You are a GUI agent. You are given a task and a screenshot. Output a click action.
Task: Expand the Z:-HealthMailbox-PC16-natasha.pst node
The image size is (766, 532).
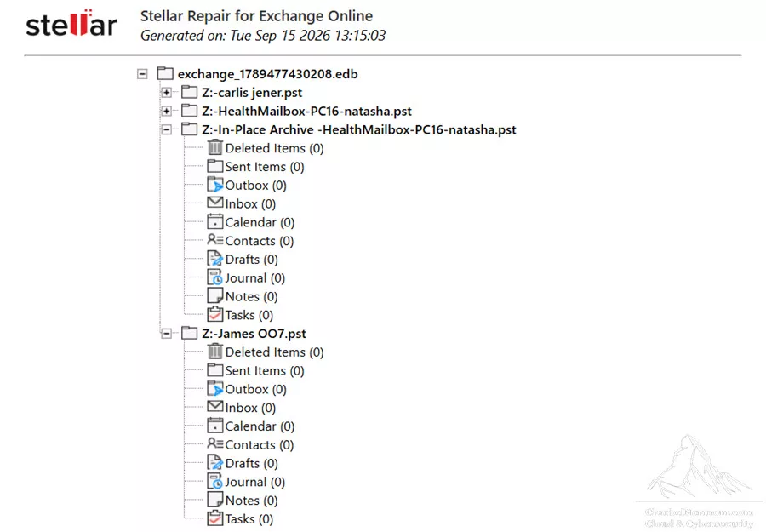click(x=167, y=112)
